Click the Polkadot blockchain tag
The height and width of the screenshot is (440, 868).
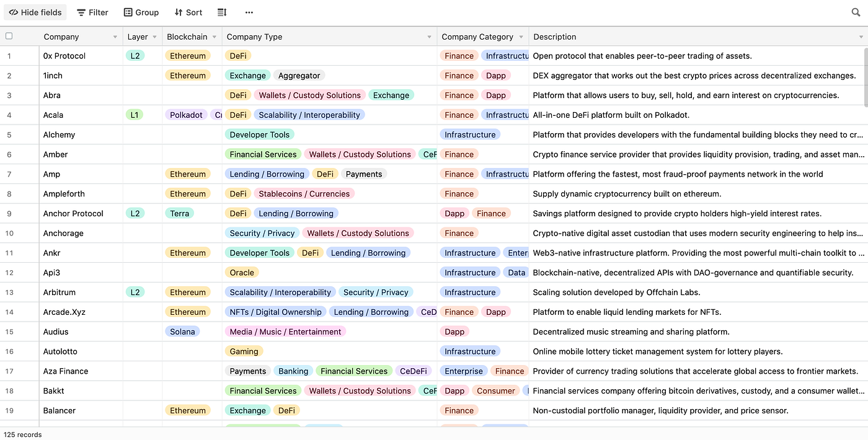click(187, 115)
